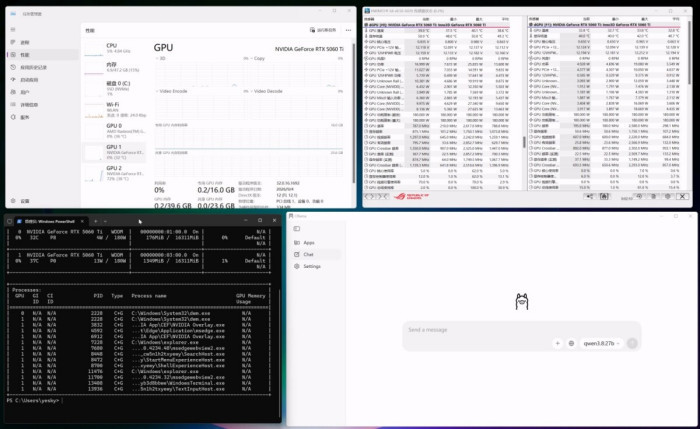Click HWiNFO shrink-columns arrows button
The height and width of the screenshot is (429, 700).
click(383, 196)
